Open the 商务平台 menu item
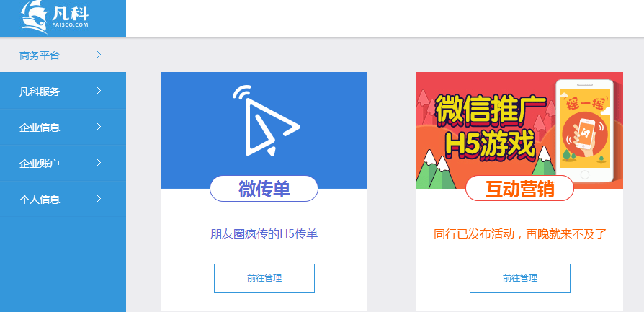Viewport: 644px width, 312px height. pyautogui.click(x=63, y=55)
